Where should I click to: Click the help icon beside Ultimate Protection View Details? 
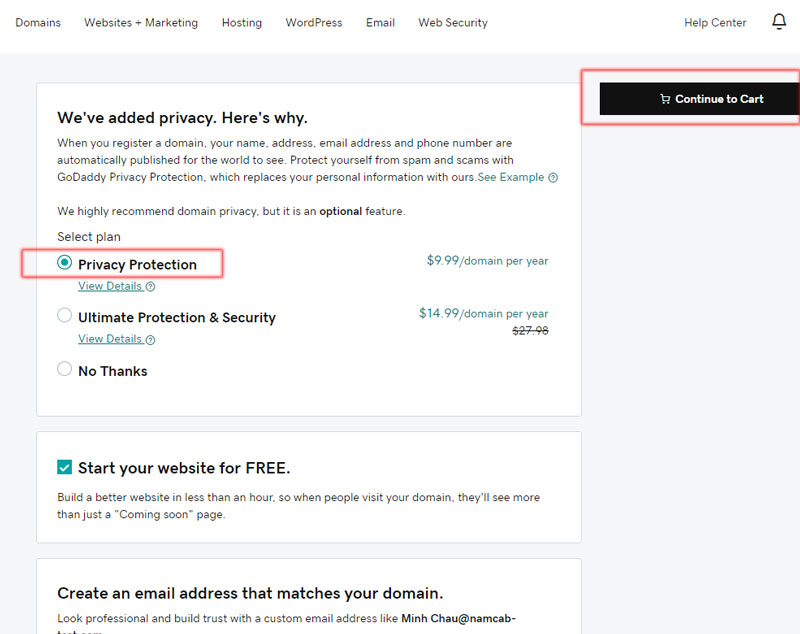click(x=149, y=339)
